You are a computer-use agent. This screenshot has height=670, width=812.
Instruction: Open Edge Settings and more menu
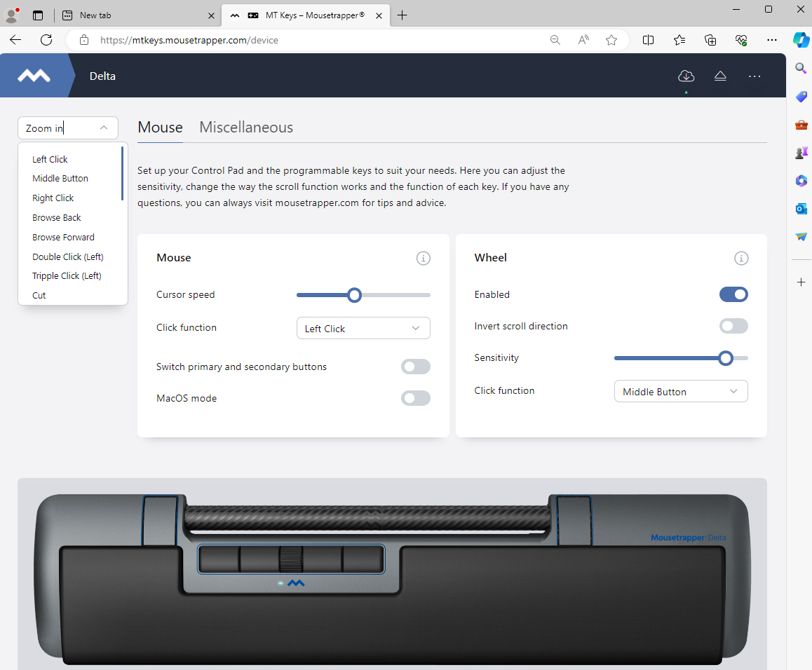[771, 40]
